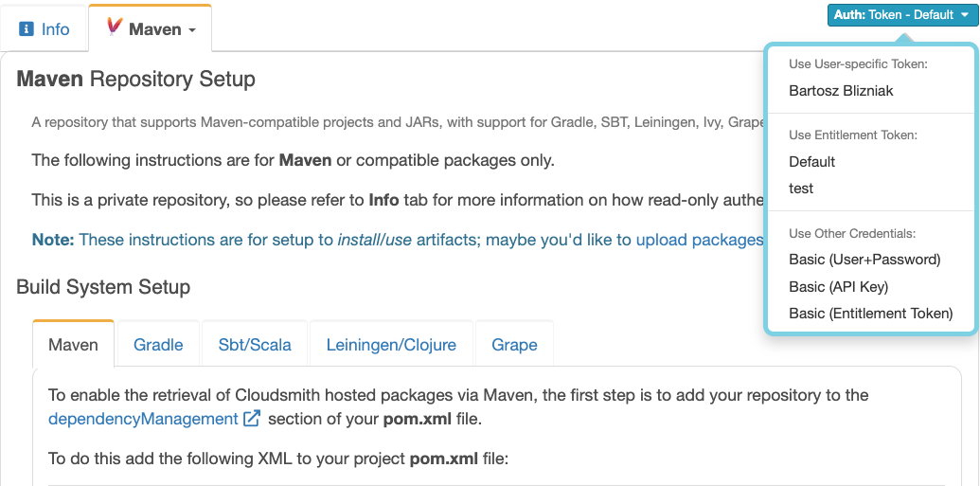Open the external link icon next to dependencyManagement

[251, 419]
